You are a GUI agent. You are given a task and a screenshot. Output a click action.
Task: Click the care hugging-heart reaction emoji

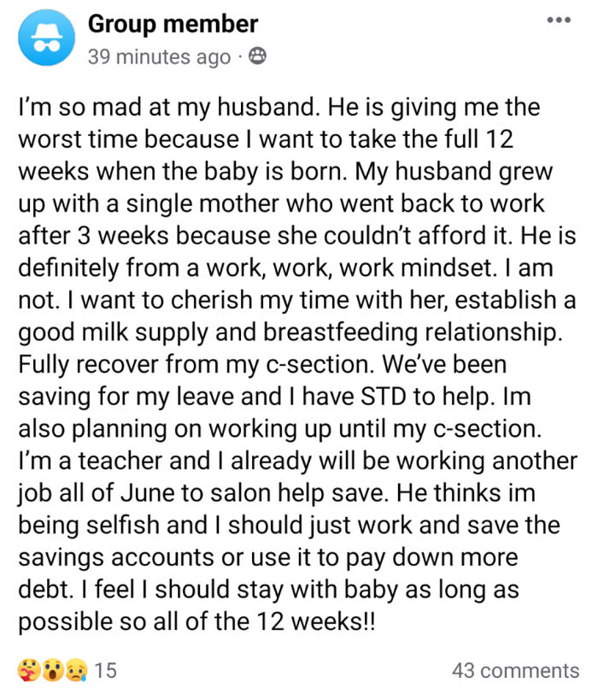(29, 671)
